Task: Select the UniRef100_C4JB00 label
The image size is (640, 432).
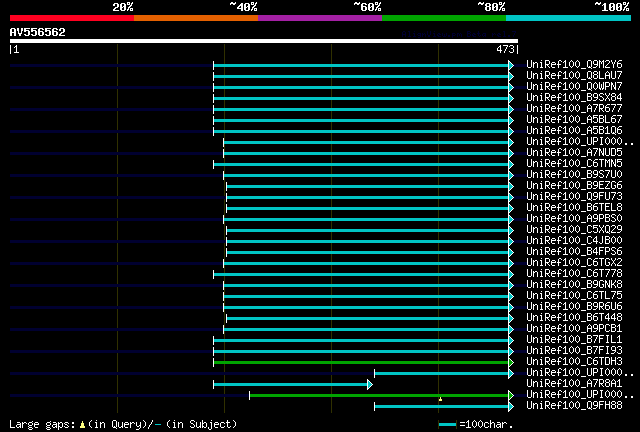Action: pos(574,240)
